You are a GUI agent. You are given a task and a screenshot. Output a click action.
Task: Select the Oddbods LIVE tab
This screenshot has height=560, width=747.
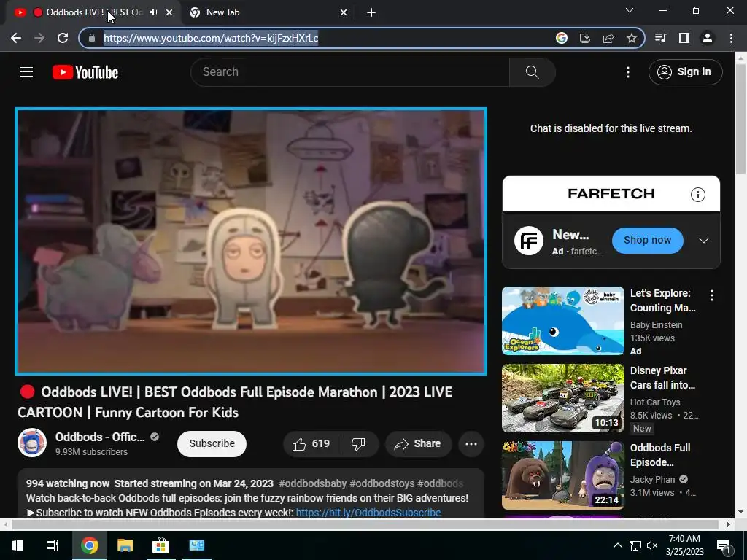(93, 12)
